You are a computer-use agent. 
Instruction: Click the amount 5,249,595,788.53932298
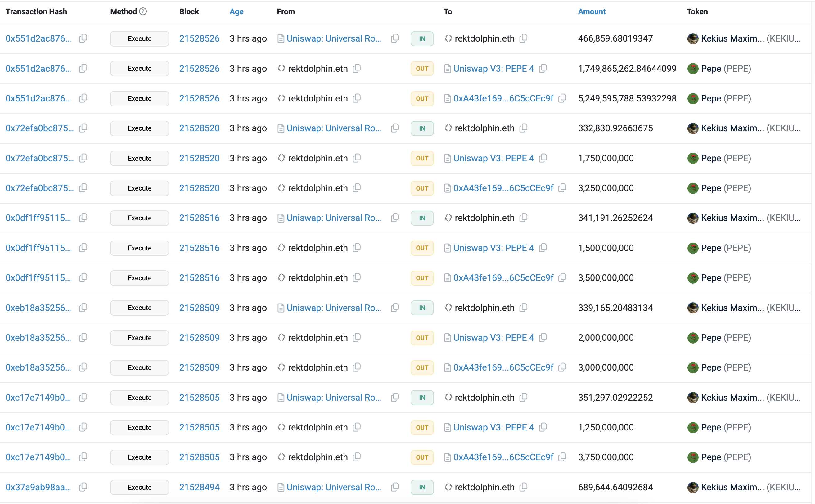(627, 98)
